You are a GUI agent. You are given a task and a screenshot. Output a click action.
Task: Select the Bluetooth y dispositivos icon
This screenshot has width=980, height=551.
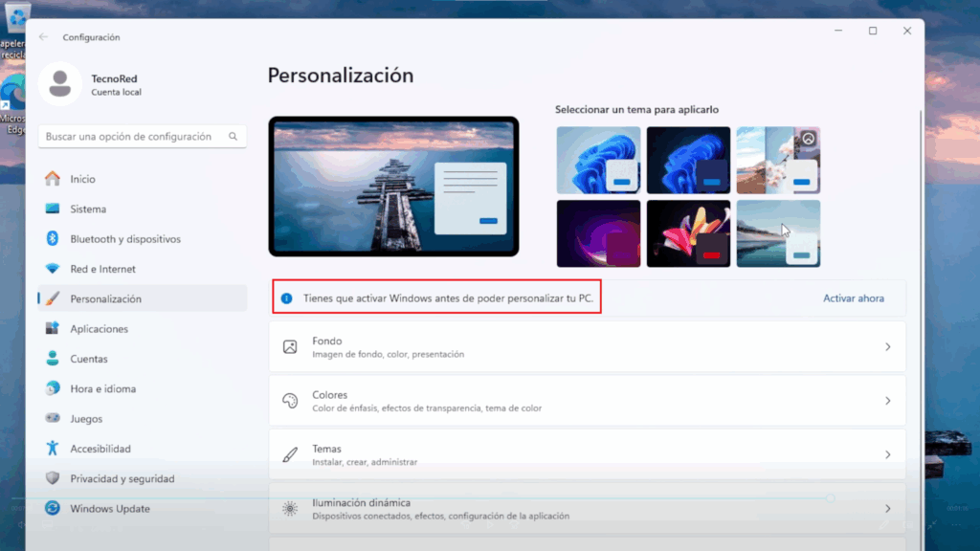[53, 238]
